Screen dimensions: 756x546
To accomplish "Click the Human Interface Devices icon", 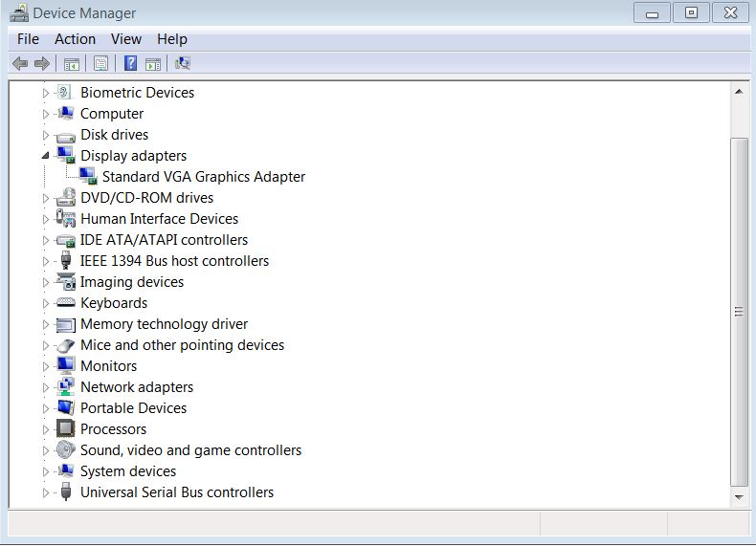I will pos(66,218).
